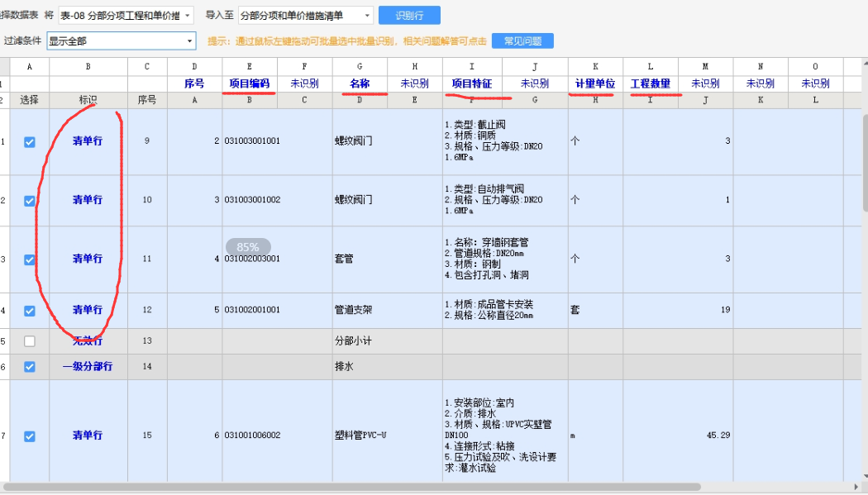Select column letter A header
This screenshot has height=495, width=868.
(x=29, y=66)
